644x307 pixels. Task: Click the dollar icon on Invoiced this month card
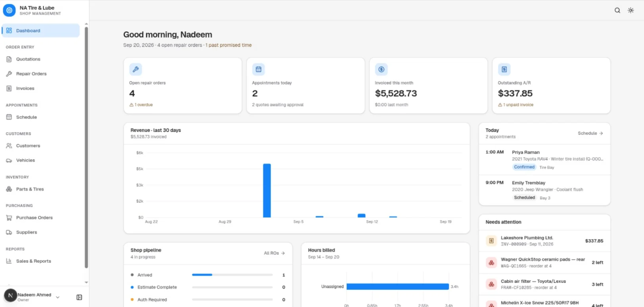(x=381, y=69)
